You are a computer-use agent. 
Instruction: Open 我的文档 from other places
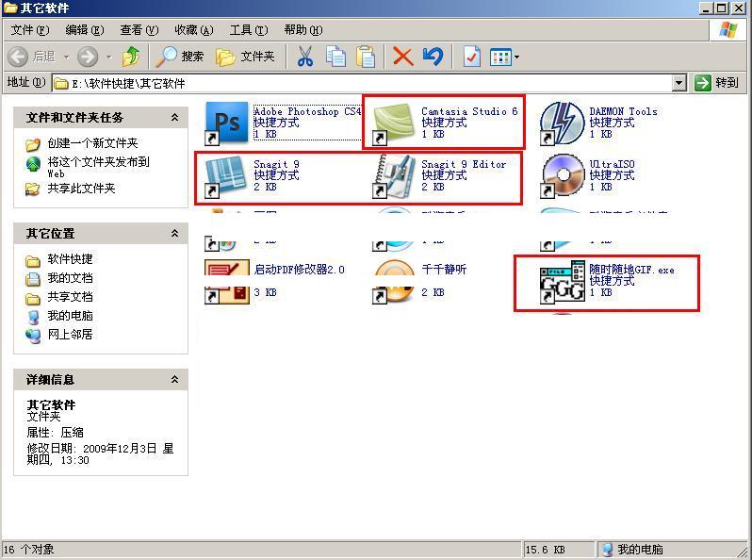point(70,278)
